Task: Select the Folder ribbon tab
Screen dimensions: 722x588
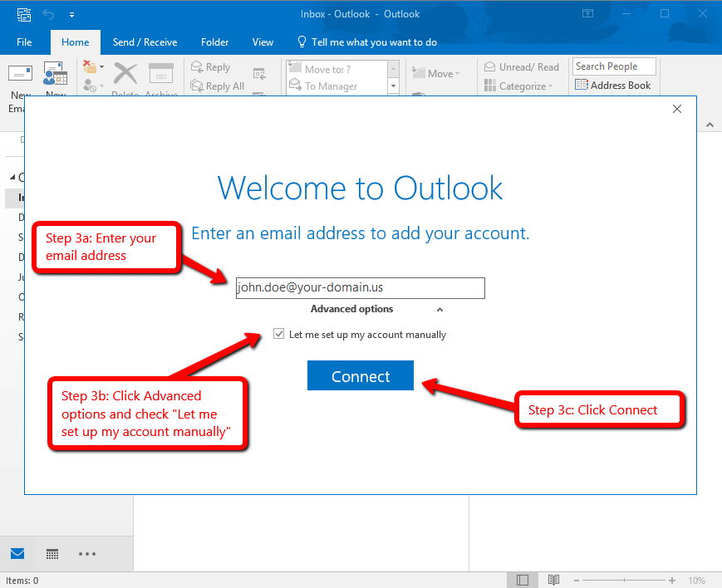Action: click(214, 42)
